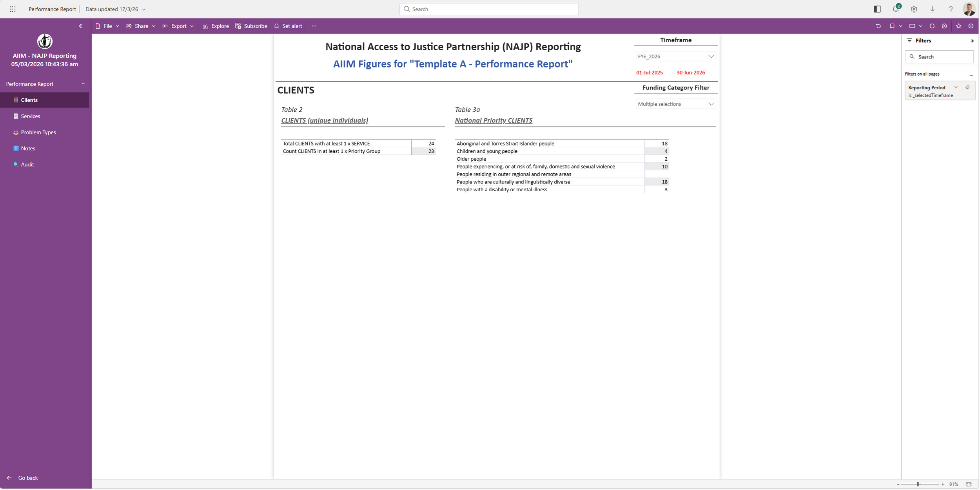
Task: Refresh visuals using the circular arrow icon
Action: [932, 26]
